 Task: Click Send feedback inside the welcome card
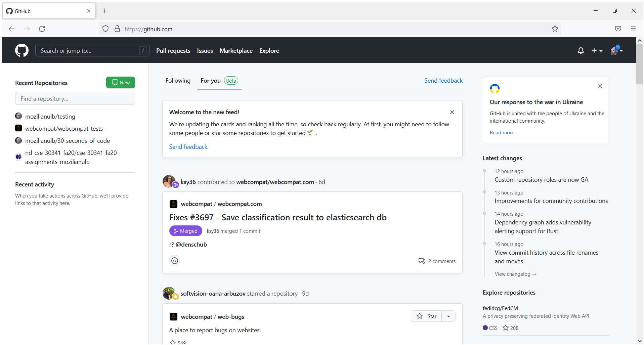pyautogui.click(x=188, y=147)
